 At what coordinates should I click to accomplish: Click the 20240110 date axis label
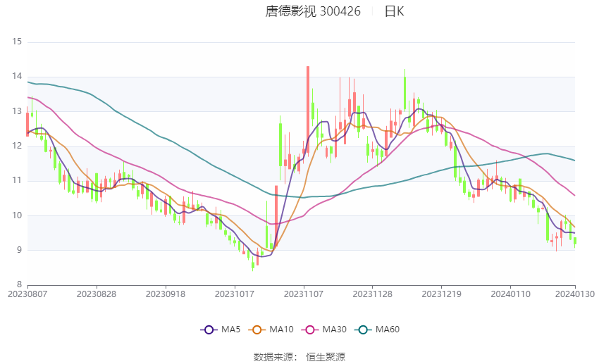coord(511,294)
